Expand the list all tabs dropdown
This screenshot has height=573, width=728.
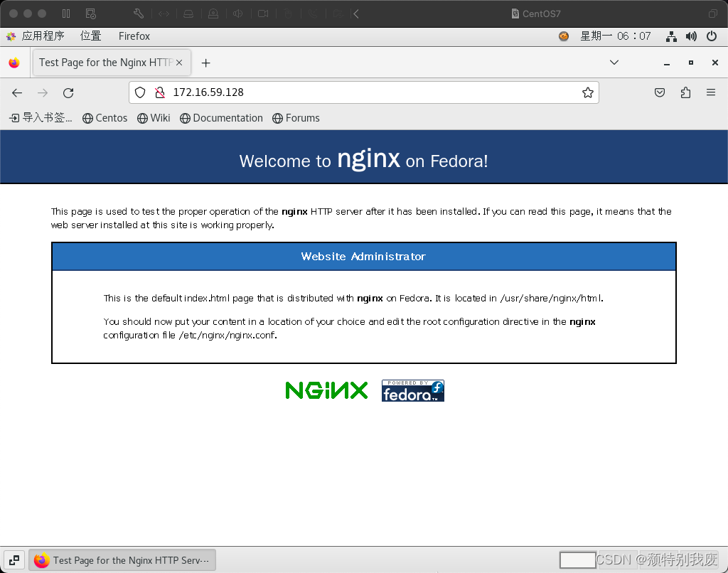click(614, 63)
